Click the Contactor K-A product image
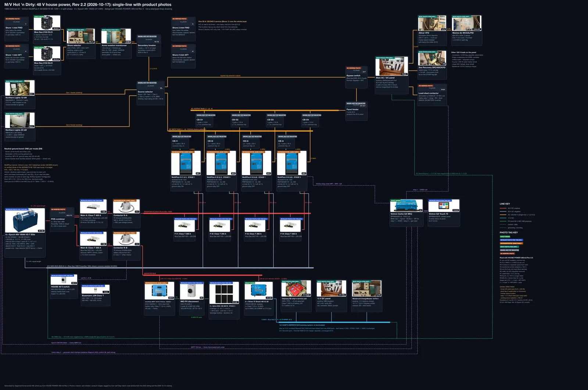Screen dimensions: 588x390 [x=126, y=207]
